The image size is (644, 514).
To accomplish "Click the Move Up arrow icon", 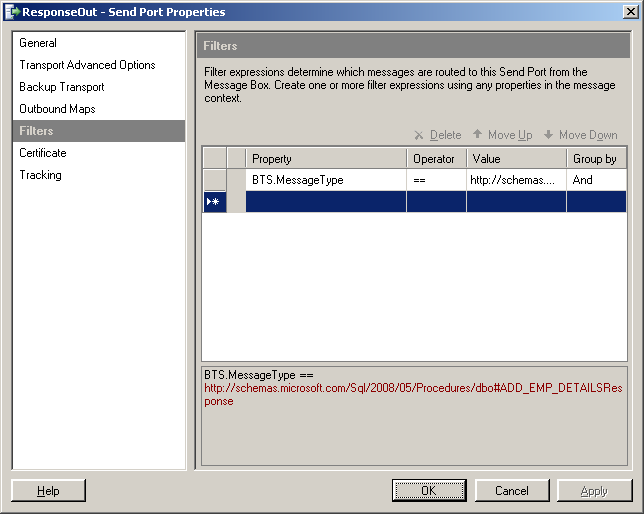I will pos(477,134).
